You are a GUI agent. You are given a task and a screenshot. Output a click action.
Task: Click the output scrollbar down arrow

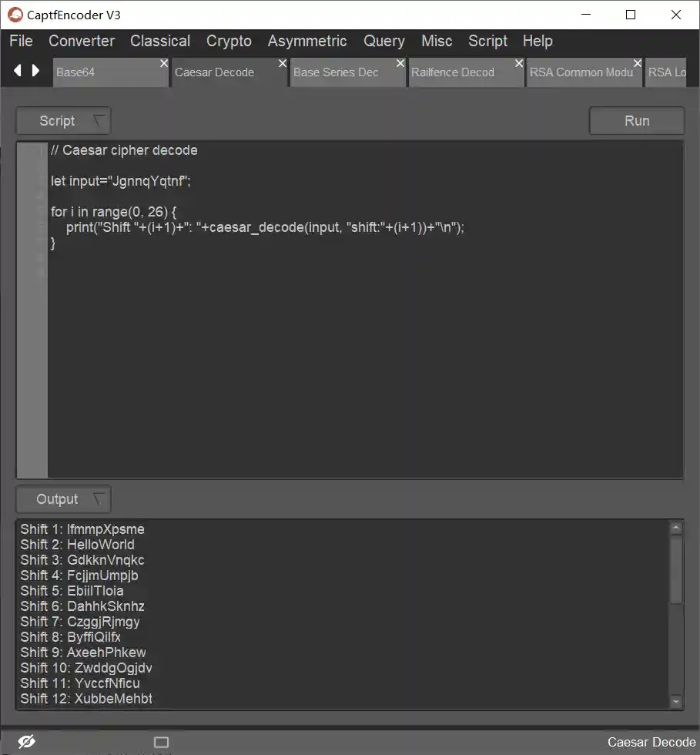click(x=677, y=700)
